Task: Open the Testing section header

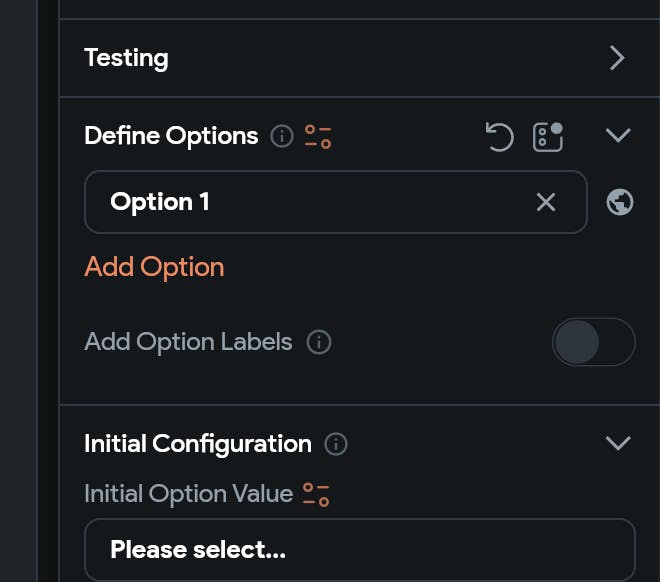Action: tap(126, 58)
